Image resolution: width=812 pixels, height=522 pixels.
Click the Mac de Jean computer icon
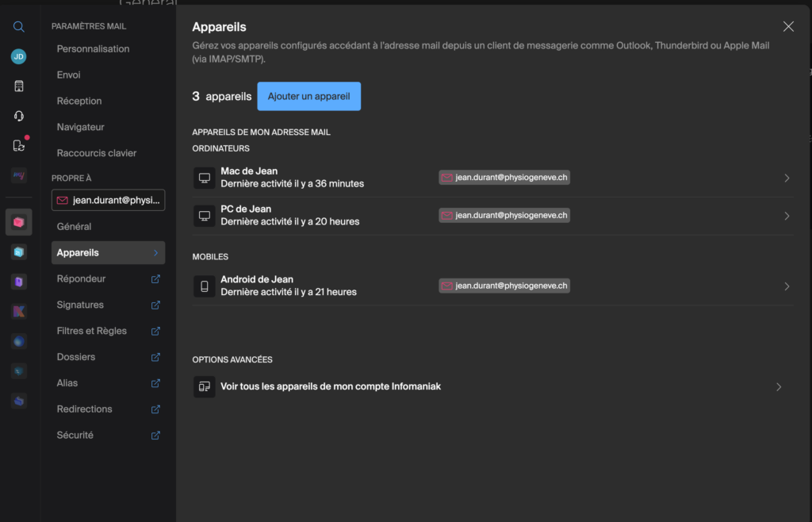coord(205,178)
